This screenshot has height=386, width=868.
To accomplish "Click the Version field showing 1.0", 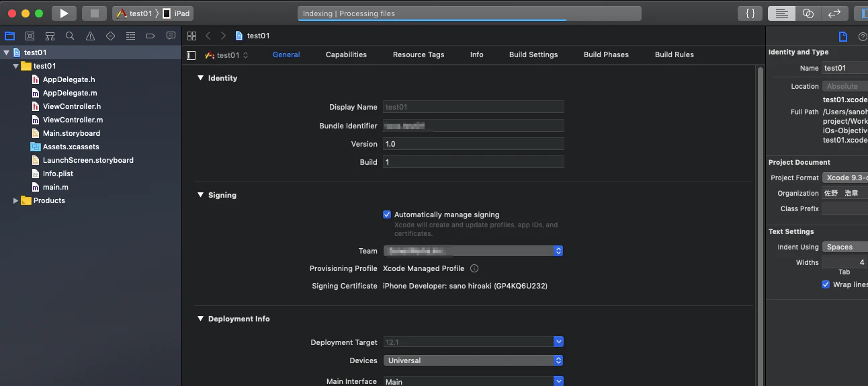I will 473,144.
